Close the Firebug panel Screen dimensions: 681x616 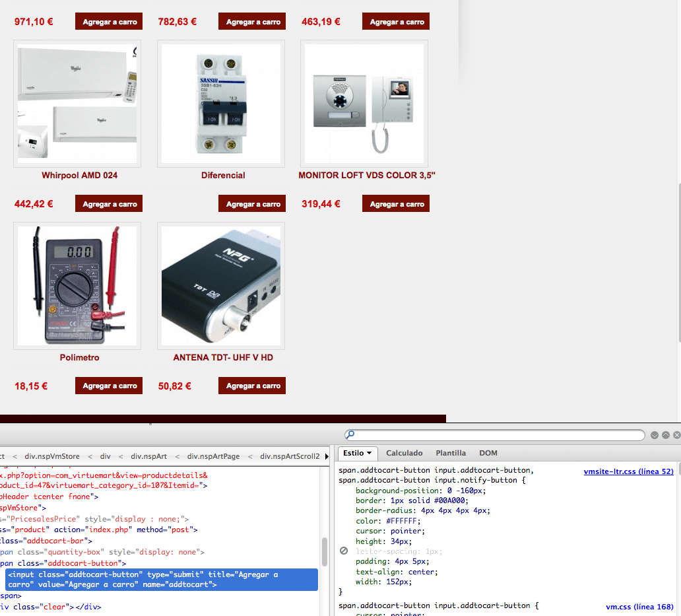tap(676, 435)
